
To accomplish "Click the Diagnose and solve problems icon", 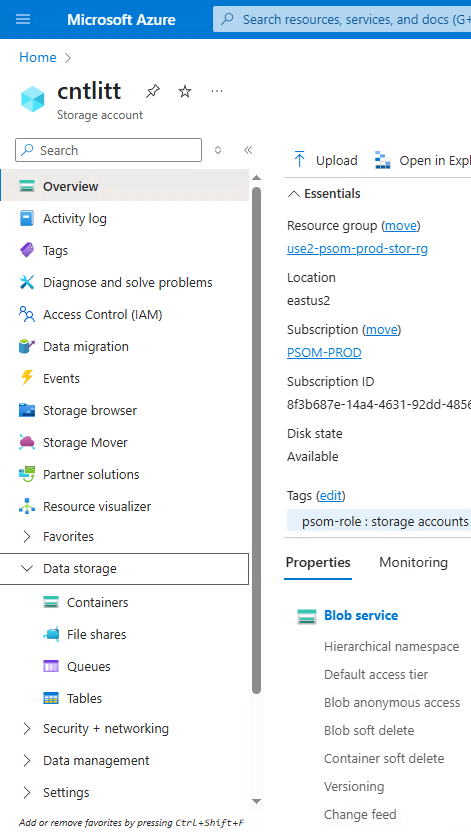I will (x=27, y=282).
